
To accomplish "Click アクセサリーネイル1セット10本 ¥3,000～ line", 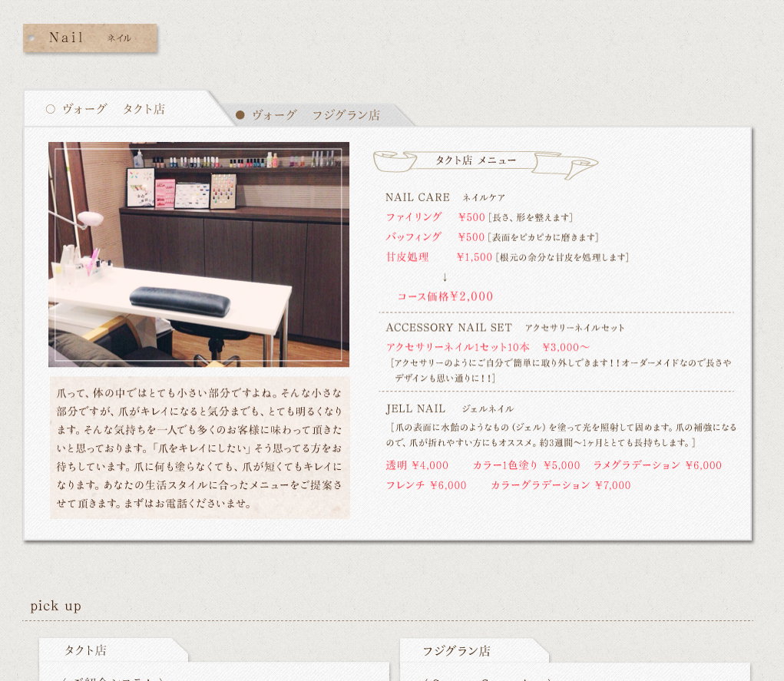I will click(x=488, y=347).
